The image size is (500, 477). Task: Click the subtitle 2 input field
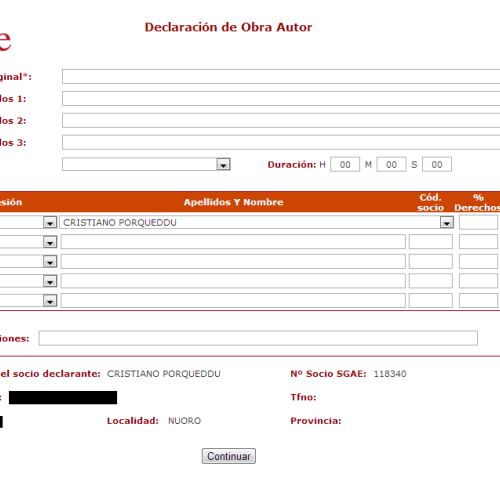point(281,120)
